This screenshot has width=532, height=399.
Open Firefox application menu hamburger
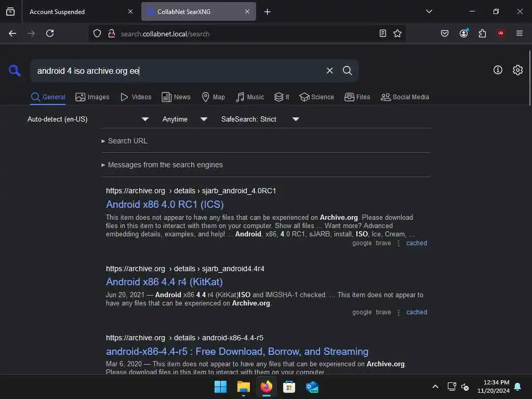(x=519, y=33)
